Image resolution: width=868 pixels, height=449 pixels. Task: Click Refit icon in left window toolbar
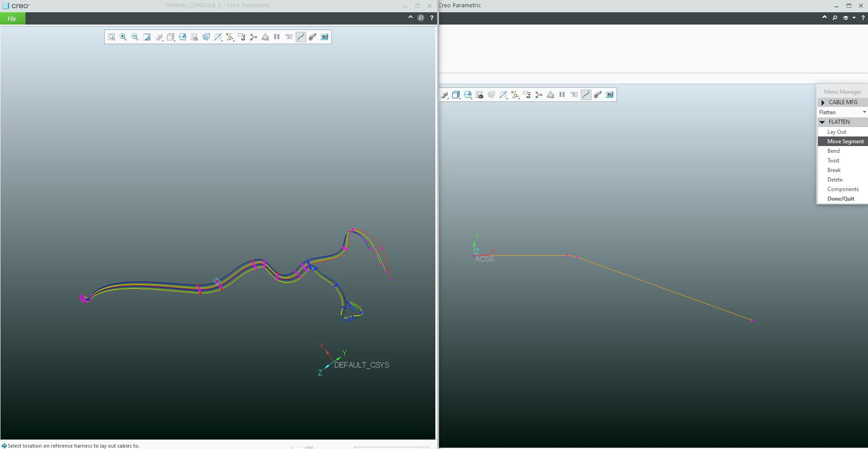(111, 37)
